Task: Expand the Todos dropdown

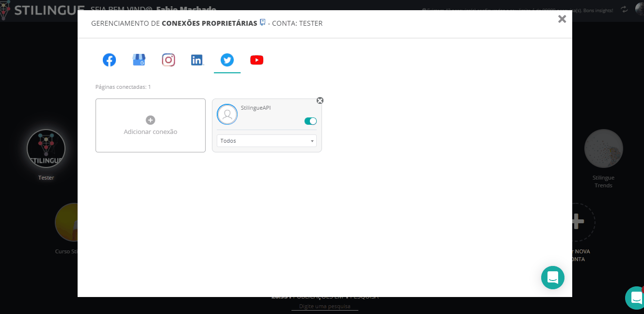Action: [267, 141]
